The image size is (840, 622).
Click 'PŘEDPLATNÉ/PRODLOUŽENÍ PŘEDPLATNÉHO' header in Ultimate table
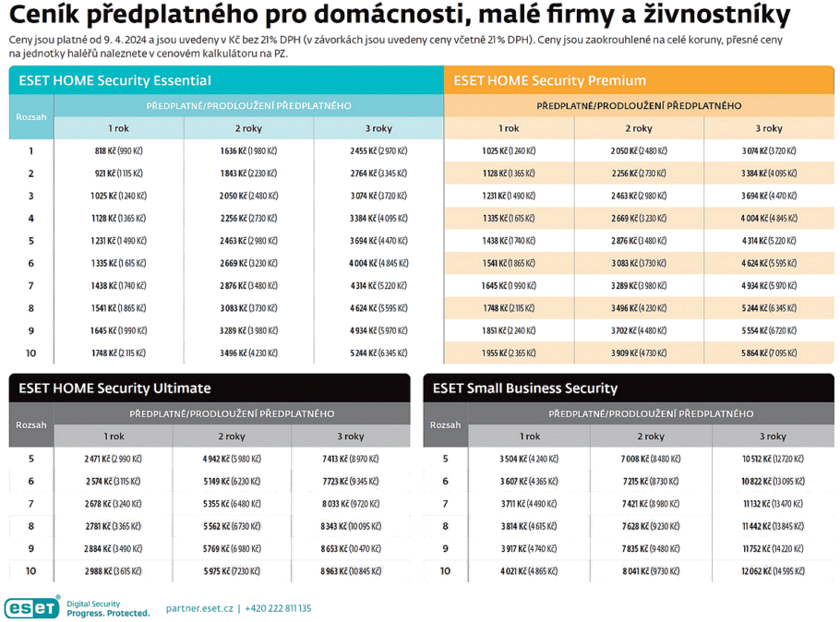pyautogui.click(x=232, y=413)
